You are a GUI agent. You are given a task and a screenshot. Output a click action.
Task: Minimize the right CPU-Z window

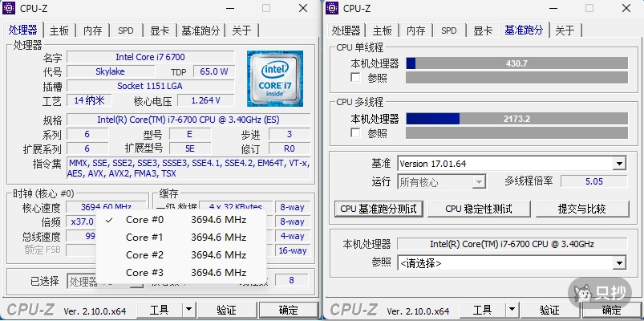coord(553,8)
